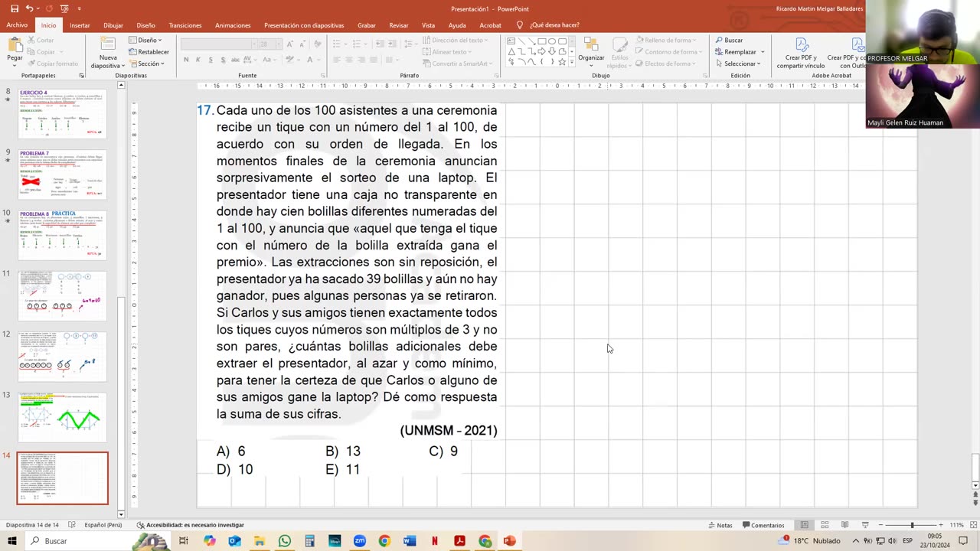Select slide 13 thumbnail

click(62, 417)
